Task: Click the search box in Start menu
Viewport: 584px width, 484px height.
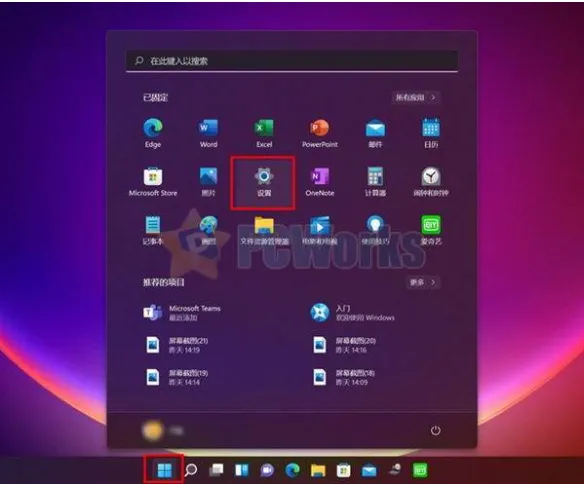Action: pyautogui.click(x=292, y=61)
